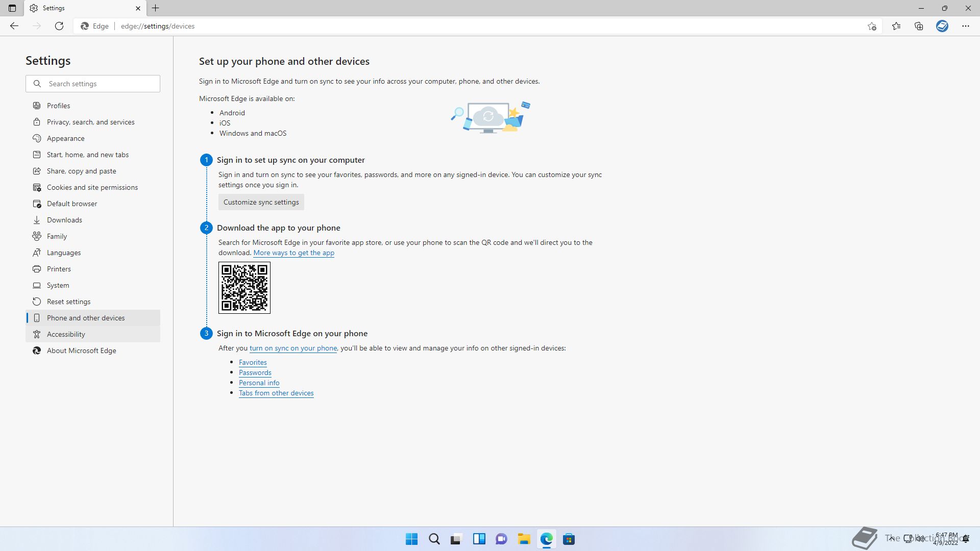Select the Settings tab
This screenshot has width=980, height=551.
tap(85, 8)
